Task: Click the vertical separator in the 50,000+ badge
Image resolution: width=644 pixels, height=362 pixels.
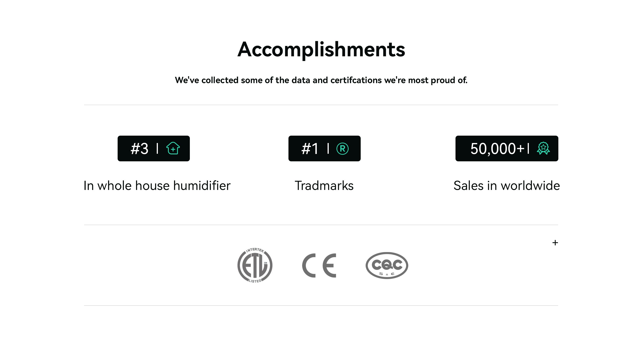Action: point(528,148)
